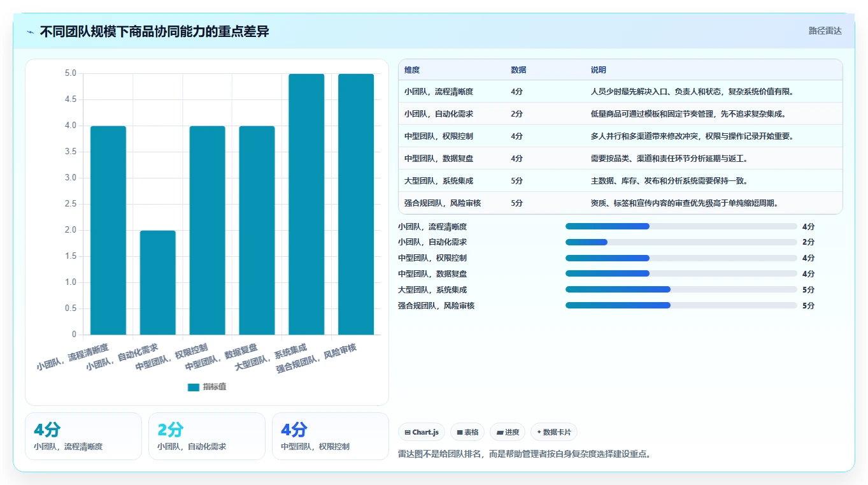868x485 pixels.
Task: Click table cell 中型团队，权限控制 in 维度 column
Action: 439,136
